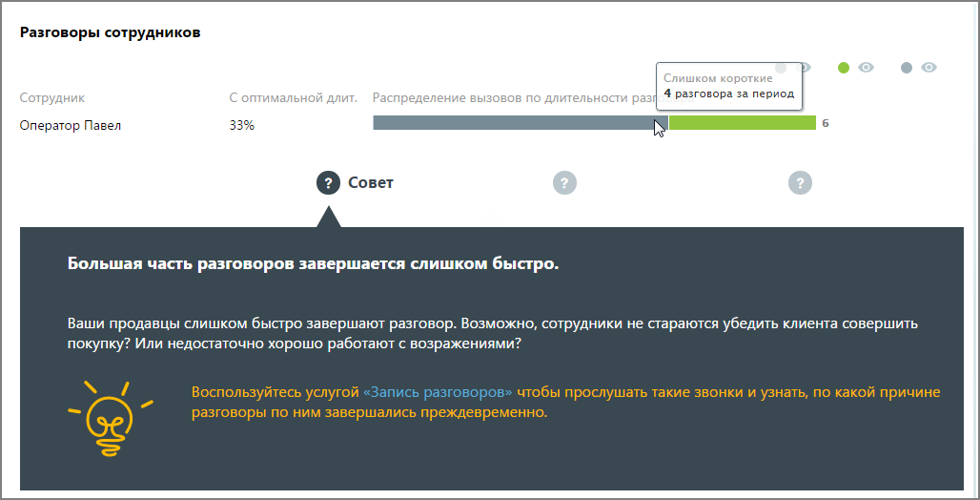Click the Большая часть разговоров tip heading

(x=313, y=263)
